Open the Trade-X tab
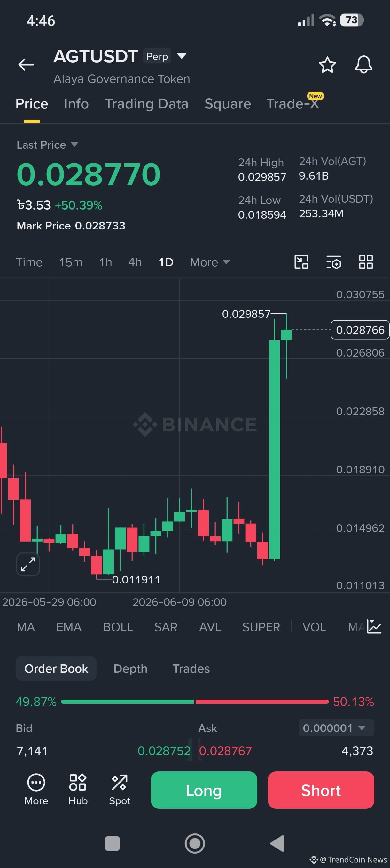Viewport: 390px width, 868px height. [x=293, y=104]
